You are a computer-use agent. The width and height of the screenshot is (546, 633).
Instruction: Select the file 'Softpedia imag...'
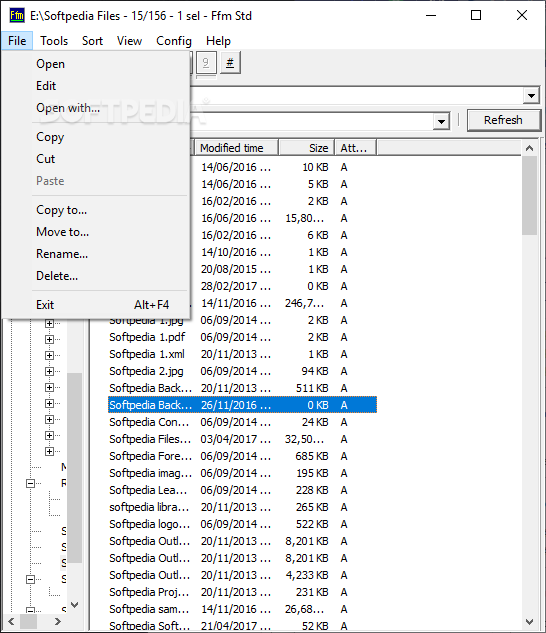coord(150,473)
